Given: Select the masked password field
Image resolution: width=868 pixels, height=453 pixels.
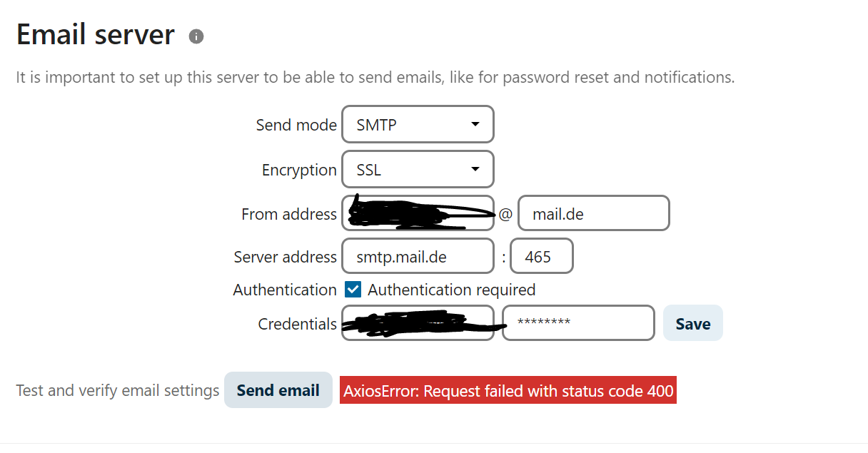Looking at the screenshot, I should 578,323.
